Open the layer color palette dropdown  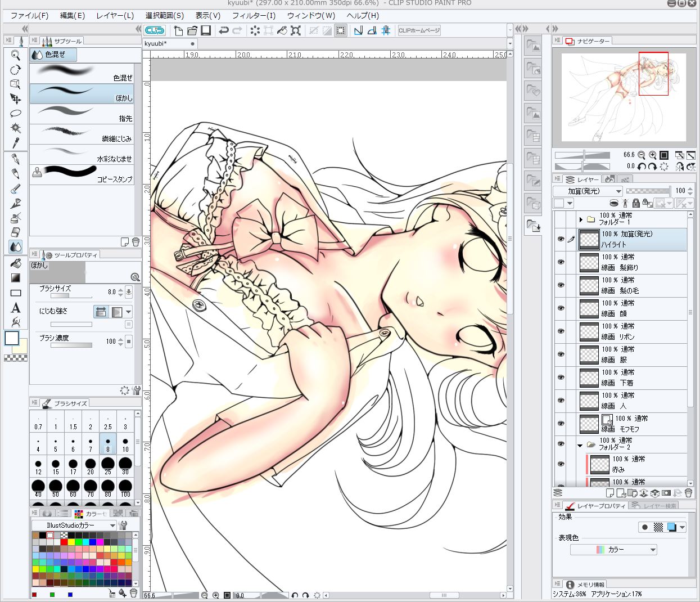(563, 203)
